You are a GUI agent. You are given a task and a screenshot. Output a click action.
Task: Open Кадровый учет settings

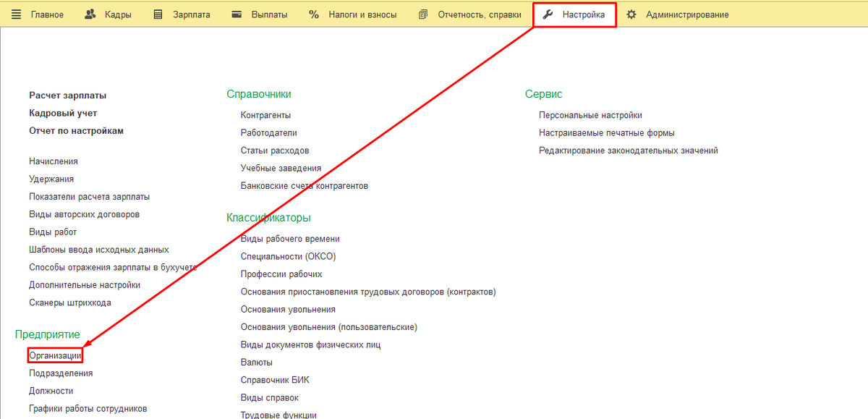(x=63, y=113)
